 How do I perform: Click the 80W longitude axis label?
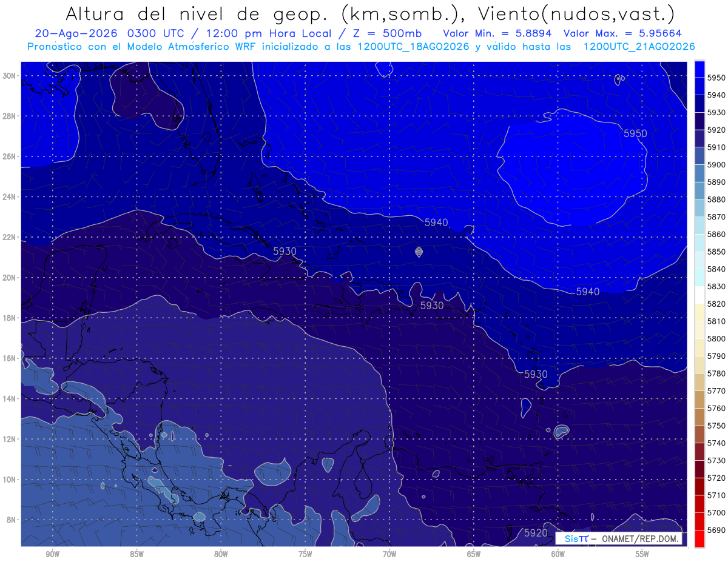[x=221, y=554]
